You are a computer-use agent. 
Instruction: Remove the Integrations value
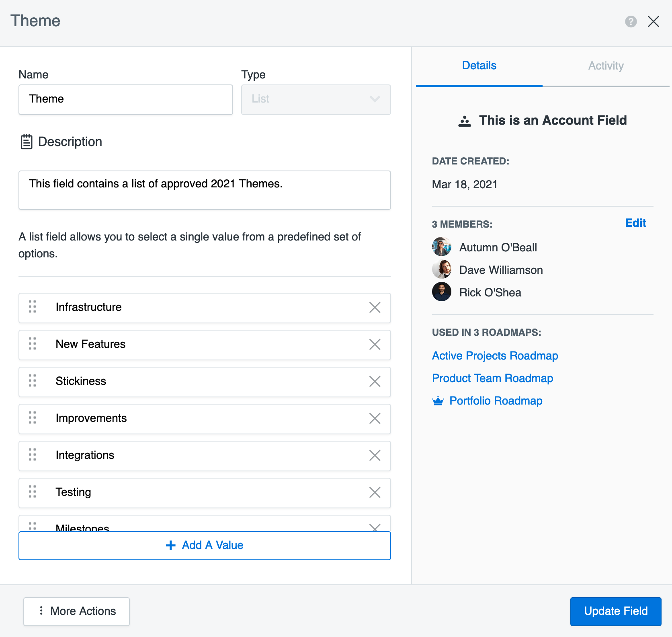pos(375,456)
